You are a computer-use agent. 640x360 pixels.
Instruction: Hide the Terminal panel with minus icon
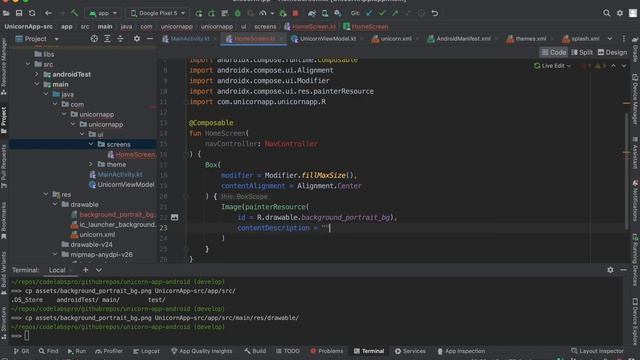(623, 270)
